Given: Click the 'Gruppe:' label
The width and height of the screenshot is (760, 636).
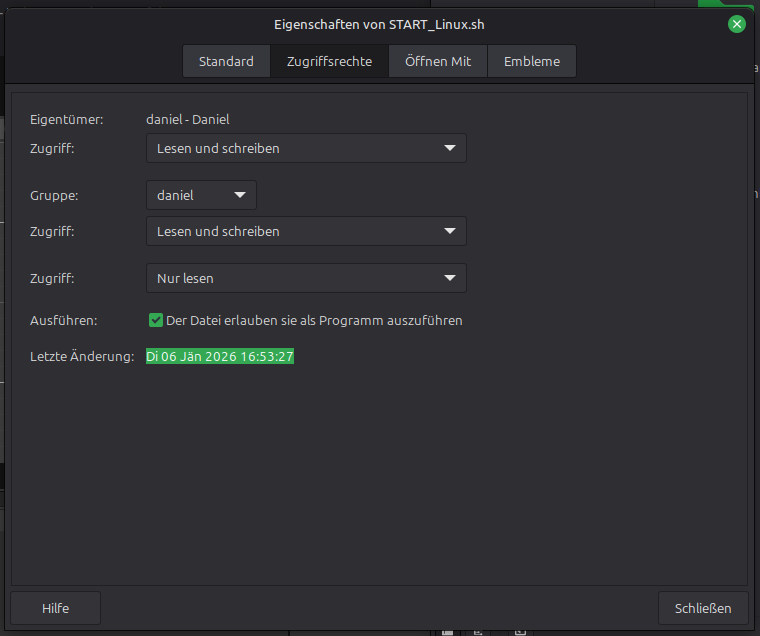Looking at the screenshot, I should tap(54, 195).
